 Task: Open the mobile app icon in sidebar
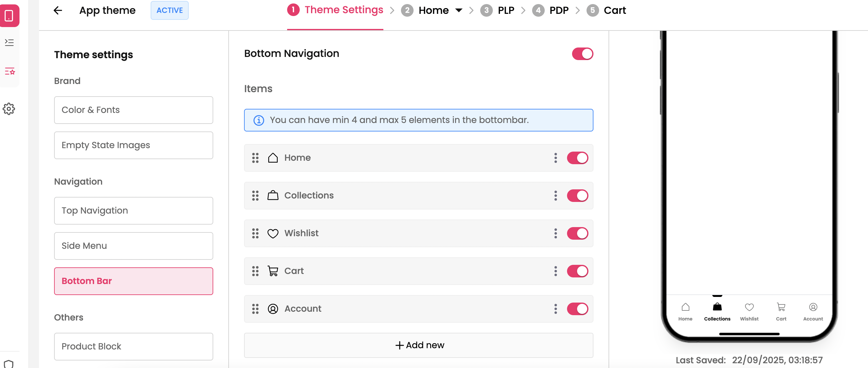(9, 15)
